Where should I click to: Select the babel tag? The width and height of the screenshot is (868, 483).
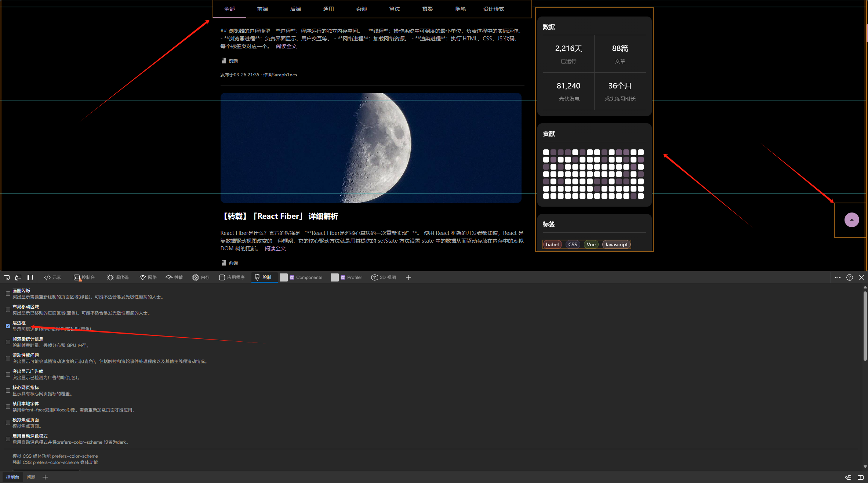[x=552, y=244]
